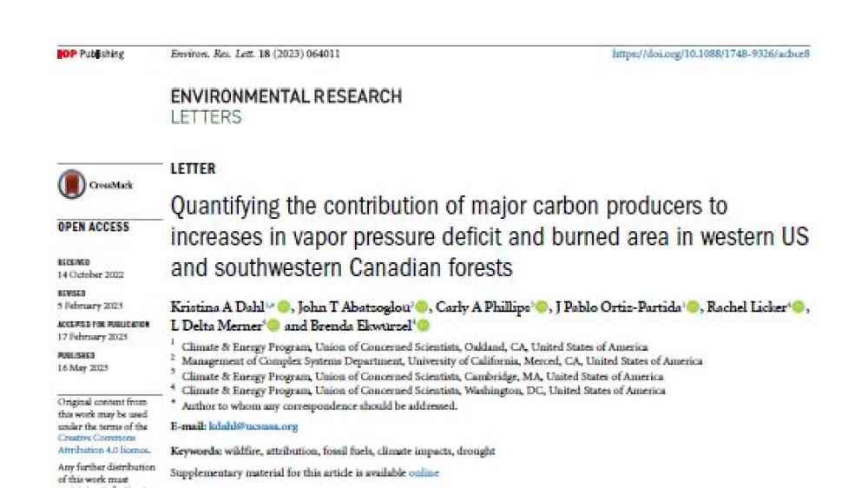The height and width of the screenshot is (488, 868).
Task: Open Carly A Phillips's ORCID icon
Action: (542, 307)
